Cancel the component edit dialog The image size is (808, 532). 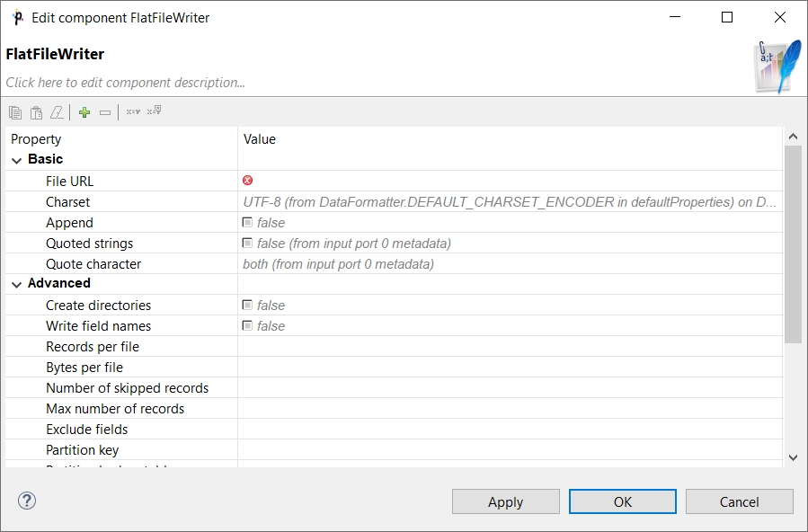click(x=739, y=501)
